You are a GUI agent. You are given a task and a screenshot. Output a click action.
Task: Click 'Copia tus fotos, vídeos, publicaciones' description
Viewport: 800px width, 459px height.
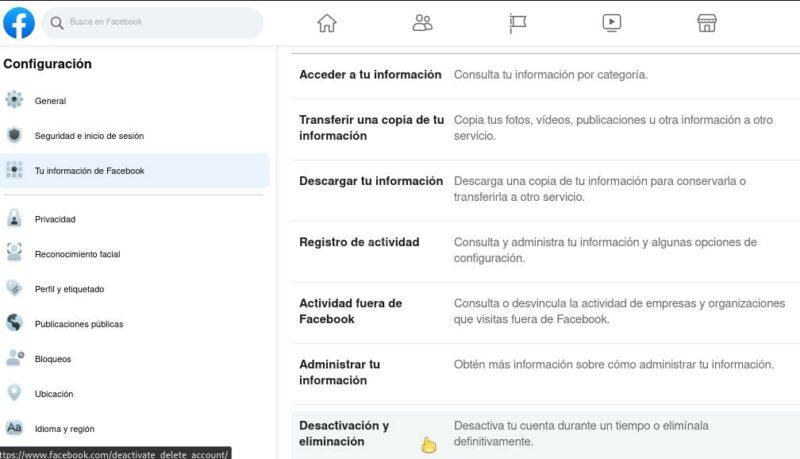[613, 128]
